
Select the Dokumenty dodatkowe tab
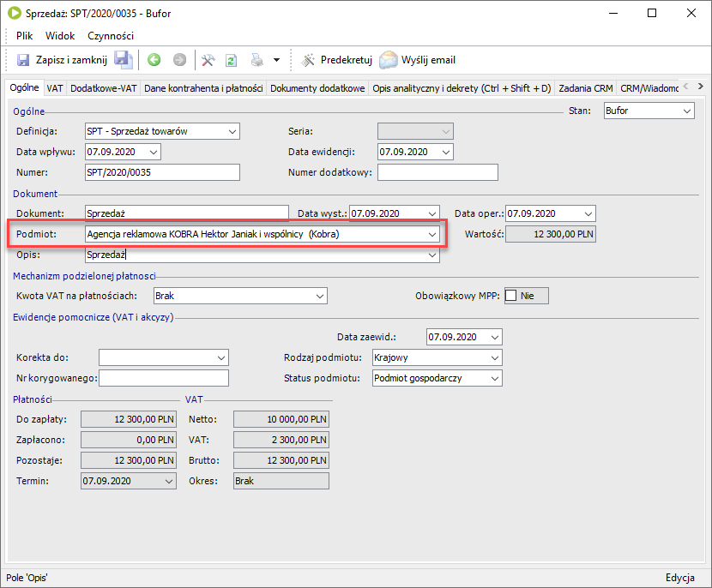click(x=317, y=88)
